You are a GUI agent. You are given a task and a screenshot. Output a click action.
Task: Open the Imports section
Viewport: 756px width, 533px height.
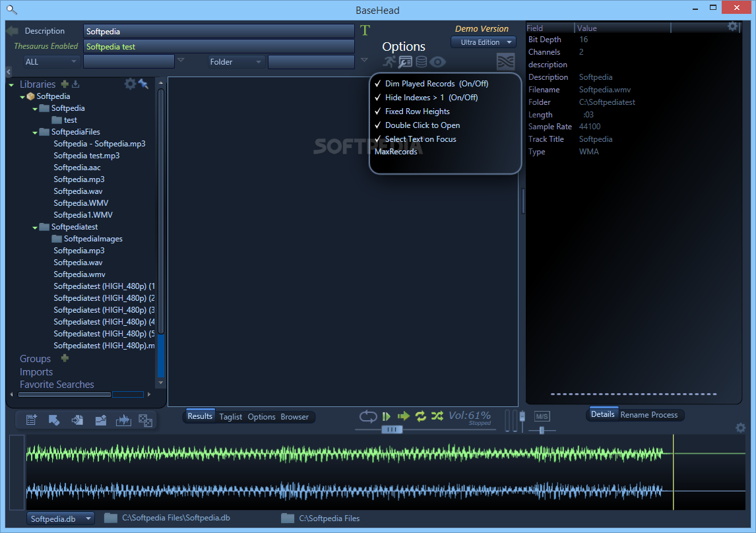tap(36, 372)
